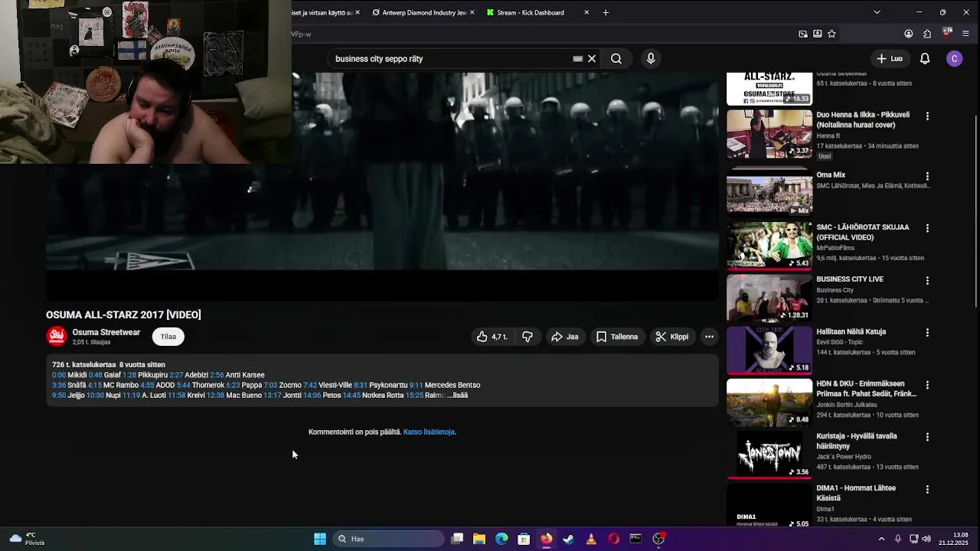Image resolution: width=980 pixels, height=551 pixels.
Task: Open the Luo create menu
Action: [890, 59]
